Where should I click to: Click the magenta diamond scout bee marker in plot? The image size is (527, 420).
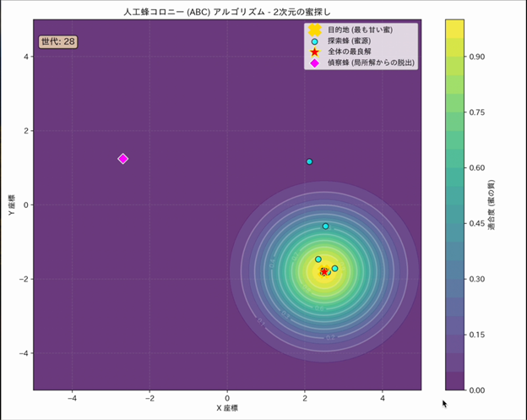[123, 159]
